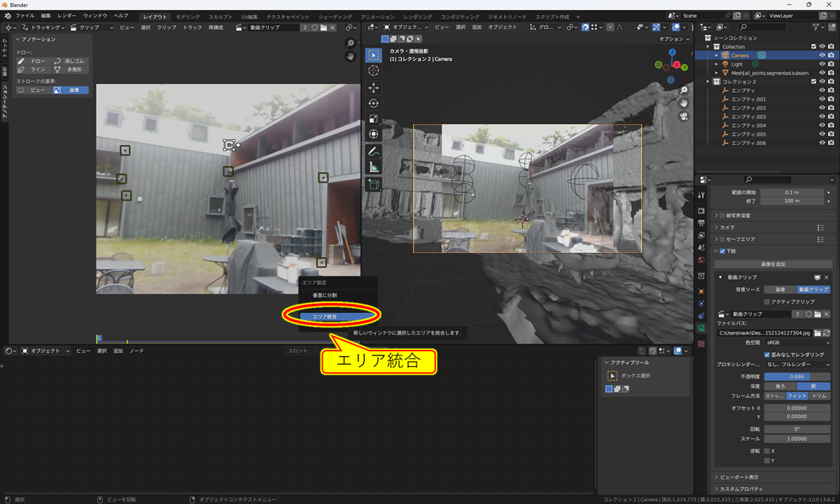Hide the Camera object in the outliner
This screenshot has height=504, width=840.
pos(822,55)
